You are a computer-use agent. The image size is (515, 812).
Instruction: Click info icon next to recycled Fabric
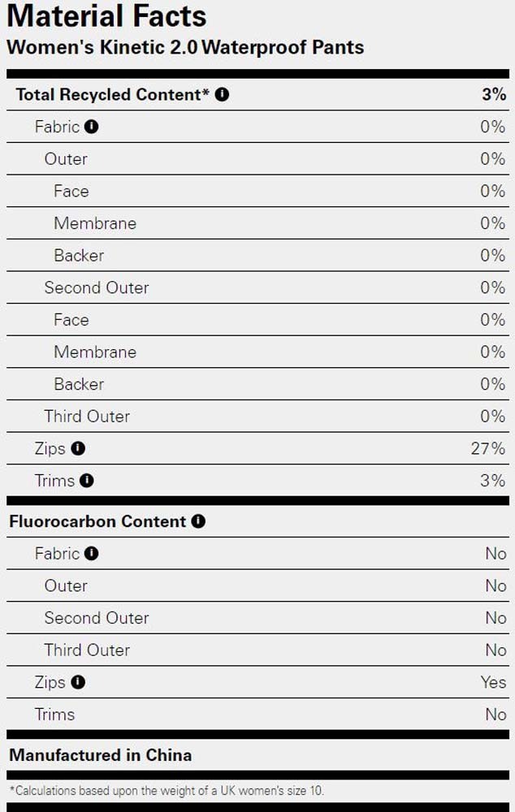(91, 127)
